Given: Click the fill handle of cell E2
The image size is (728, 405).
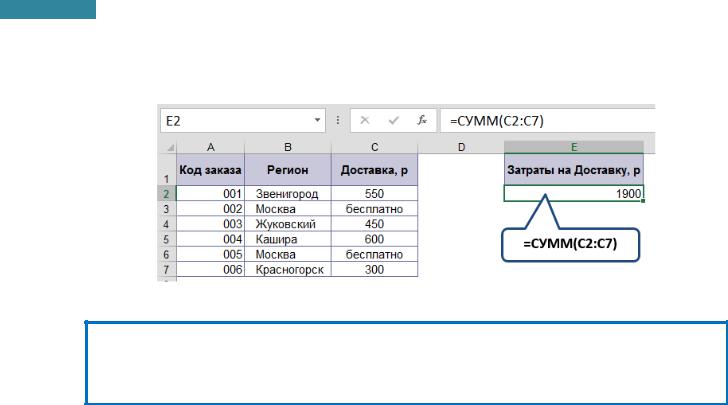Looking at the screenshot, I should (644, 201).
